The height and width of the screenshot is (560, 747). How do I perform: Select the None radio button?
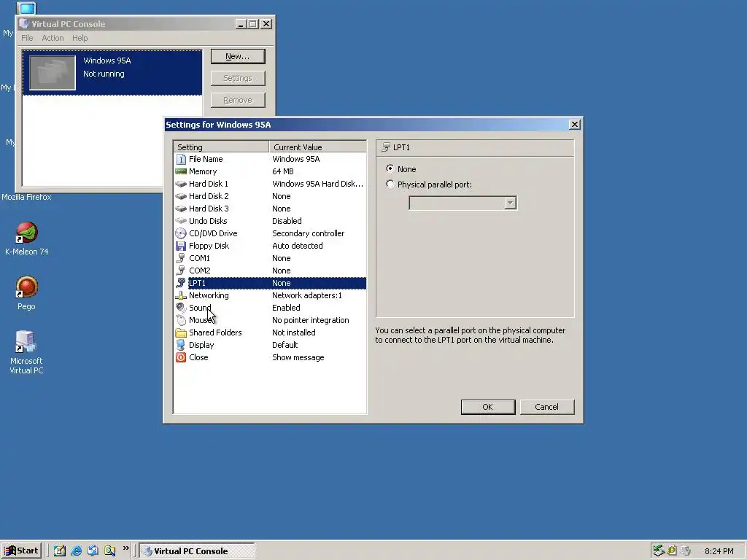coord(390,168)
